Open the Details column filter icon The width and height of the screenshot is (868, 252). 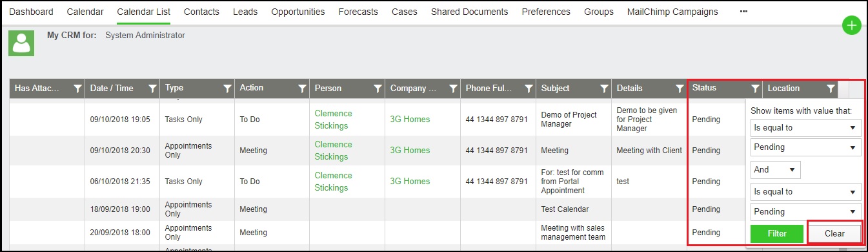[680, 89]
